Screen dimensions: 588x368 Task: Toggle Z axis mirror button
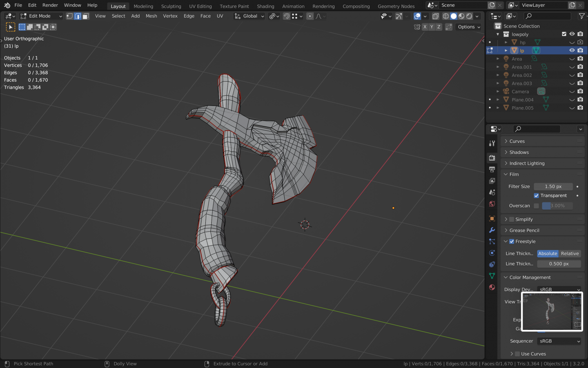point(439,27)
